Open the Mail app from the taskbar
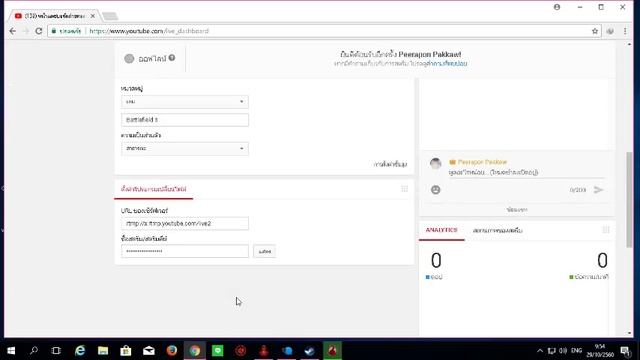This screenshot has width=640, height=360. pos(149,351)
